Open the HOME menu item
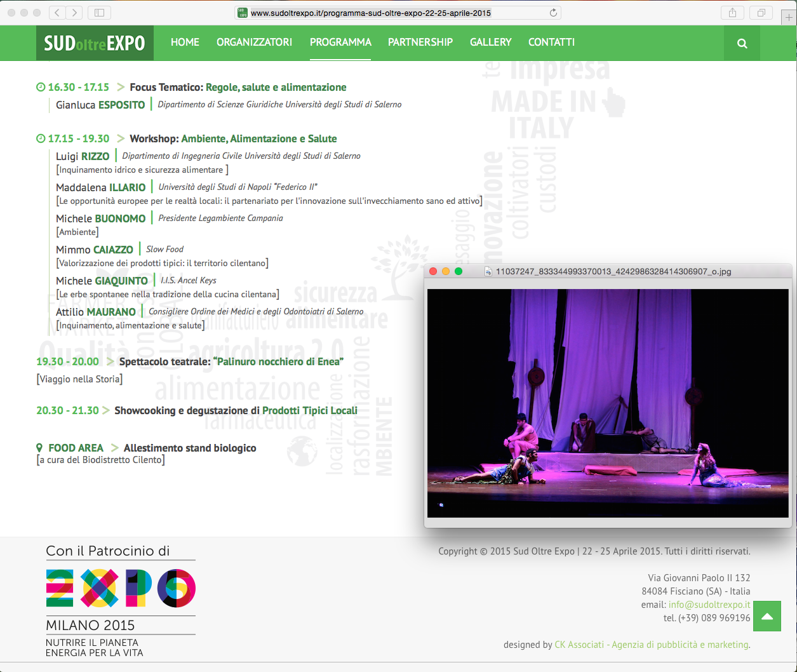The height and width of the screenshot is (672, 797). 185,42
